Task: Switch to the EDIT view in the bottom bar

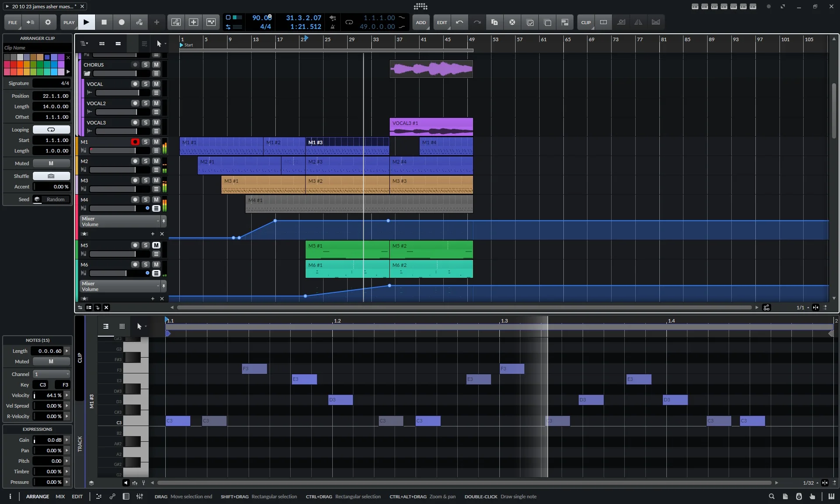Action: 77,497
